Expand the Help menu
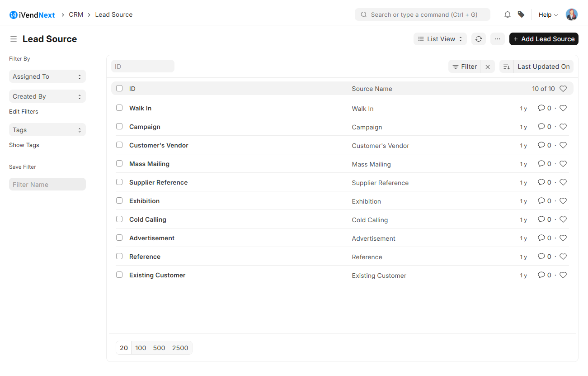Screen dimensions: 588x376 tap(548, 15)
